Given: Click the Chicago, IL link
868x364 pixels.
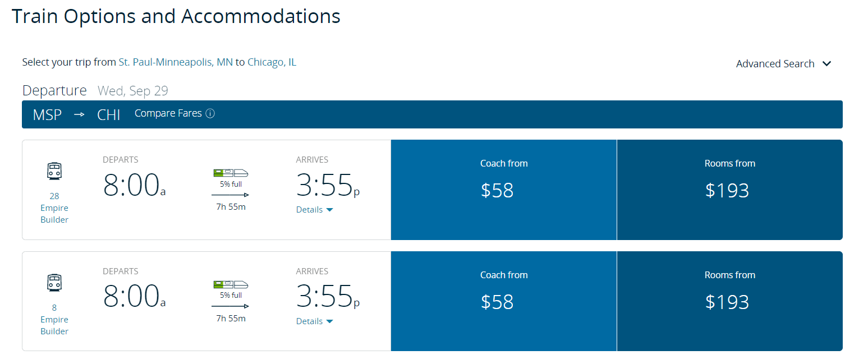Looking at the screenshot, I should click(x=272, y=62).
